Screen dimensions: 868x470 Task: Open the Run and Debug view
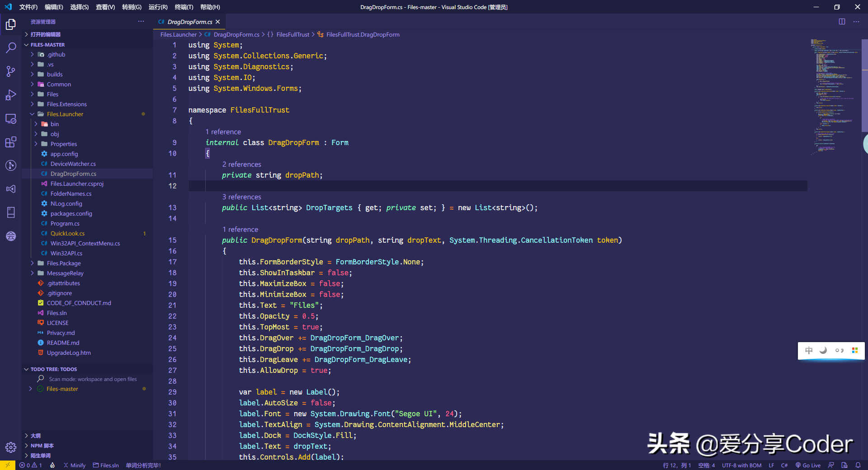pyautogui.click(x=11, y=95)
